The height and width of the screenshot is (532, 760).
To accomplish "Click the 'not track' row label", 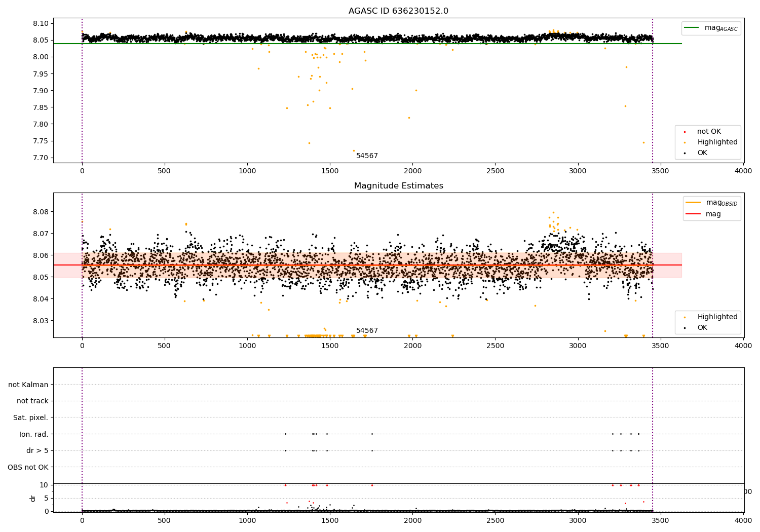I will pyautogui.click(x=32, y=401).
